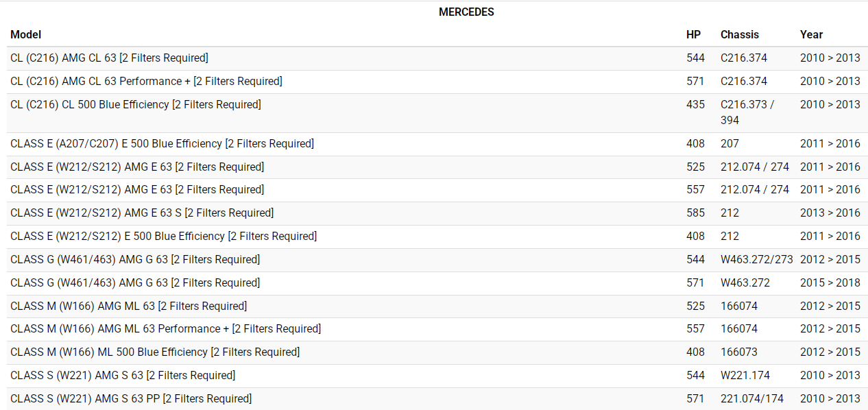Click chassis code C216.373 / 394
Viewport: 868px width, 410px height.
pos(747,112)
